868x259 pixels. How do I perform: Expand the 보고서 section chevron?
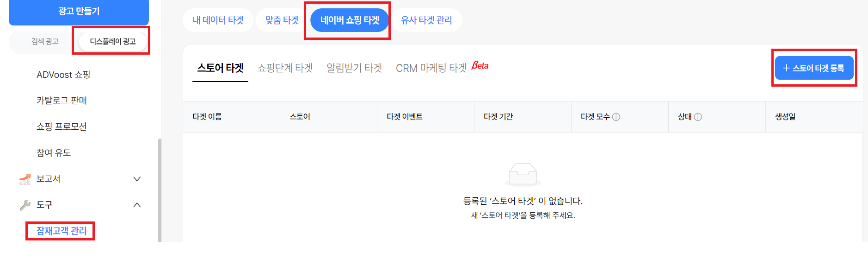[137, 179]
